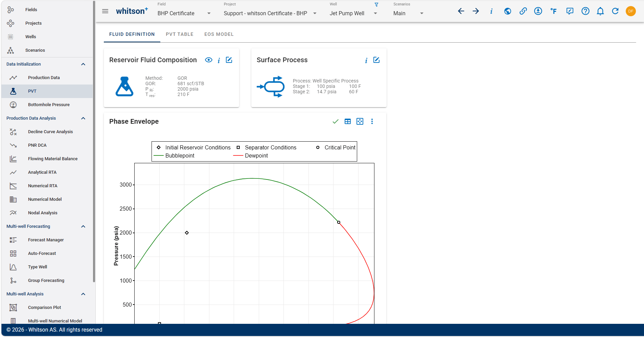
Task: Switch to the PVT TABLE tab
Action: coord(180,34)
